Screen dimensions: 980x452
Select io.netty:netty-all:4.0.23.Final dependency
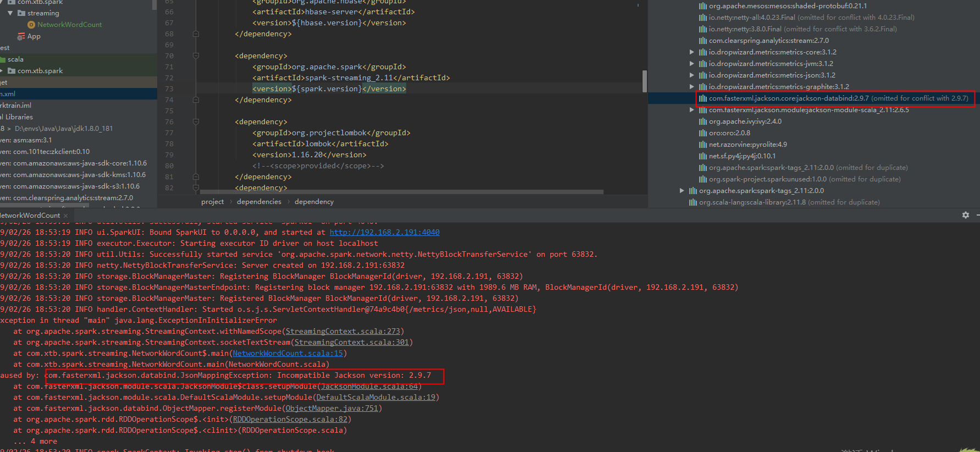811,18
